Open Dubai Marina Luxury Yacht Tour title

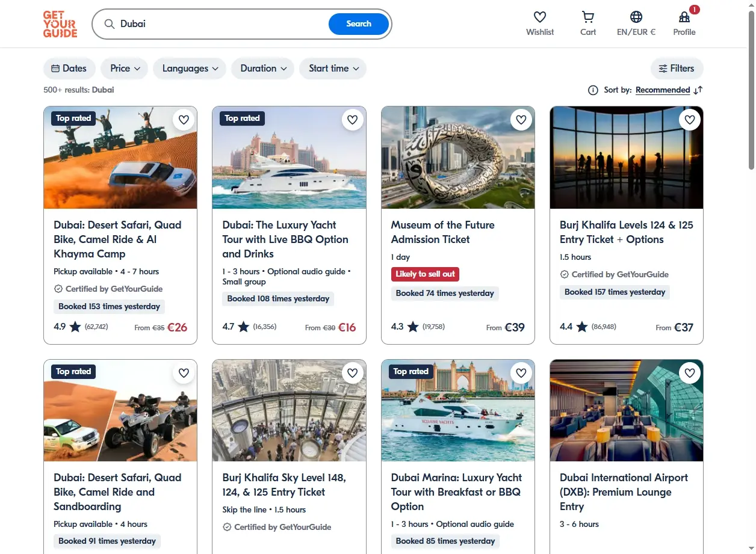coord(456,492)
